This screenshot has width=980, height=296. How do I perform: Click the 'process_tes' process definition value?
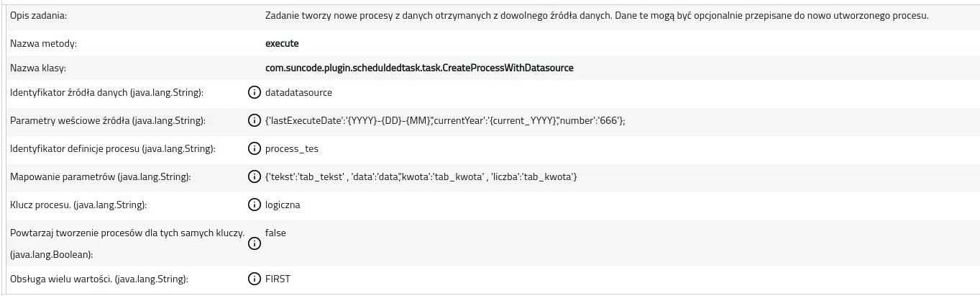click(x=292, y=148)
